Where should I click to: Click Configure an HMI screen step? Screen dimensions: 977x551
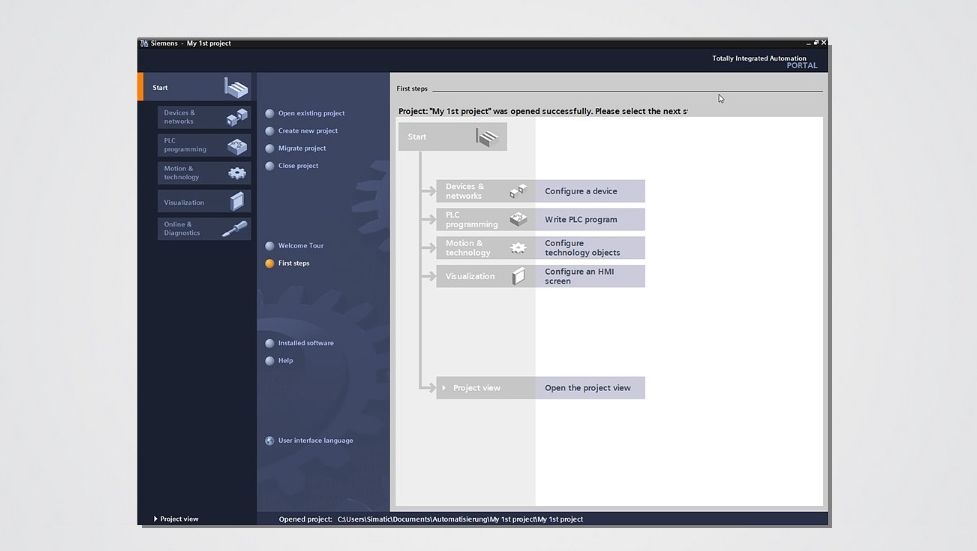tap(590, 276)
